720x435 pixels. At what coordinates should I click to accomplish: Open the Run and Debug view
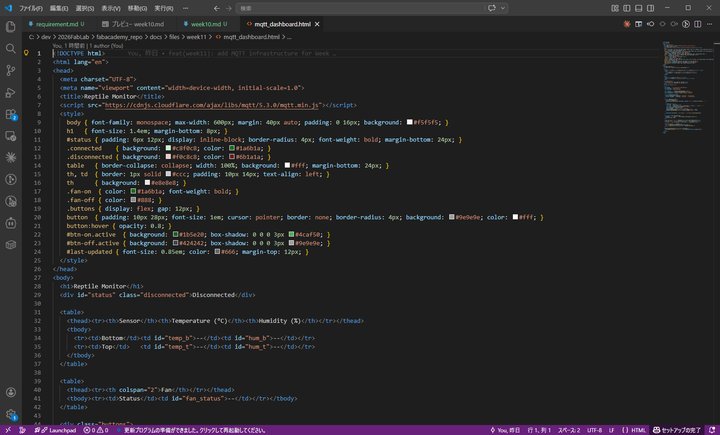tap(11, 92)
